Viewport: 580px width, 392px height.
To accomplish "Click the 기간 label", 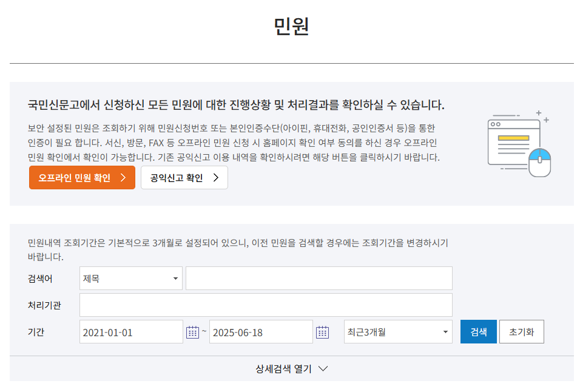I will coord(36,332).
